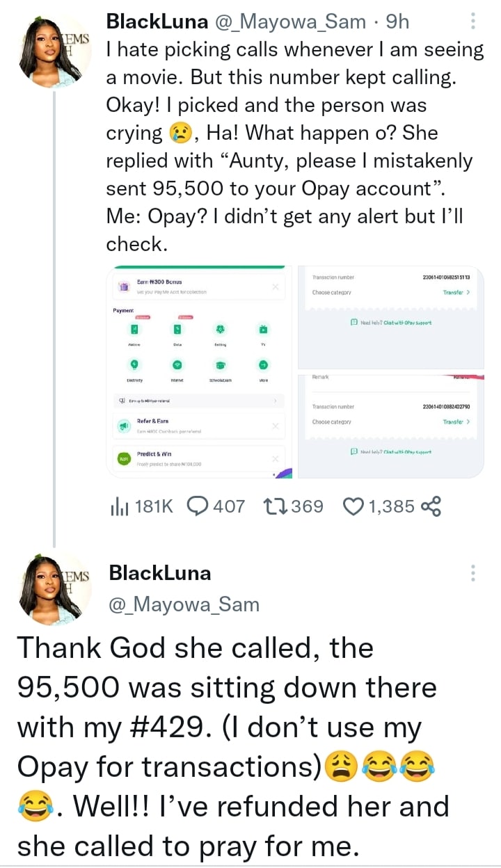The width and height of the screenshot is (501, 868).
Task: Choose the Betting payment icon
Action: [x=220, y=329]
